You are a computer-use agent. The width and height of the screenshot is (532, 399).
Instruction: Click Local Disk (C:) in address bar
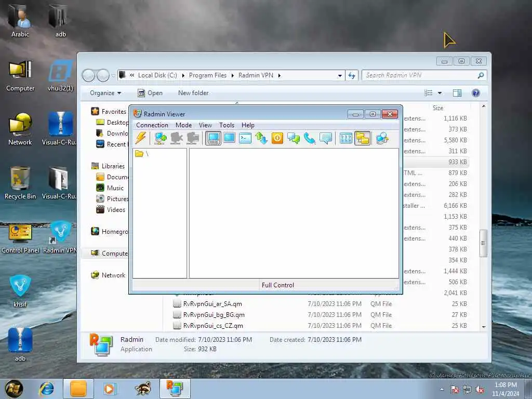click(157, 75)
